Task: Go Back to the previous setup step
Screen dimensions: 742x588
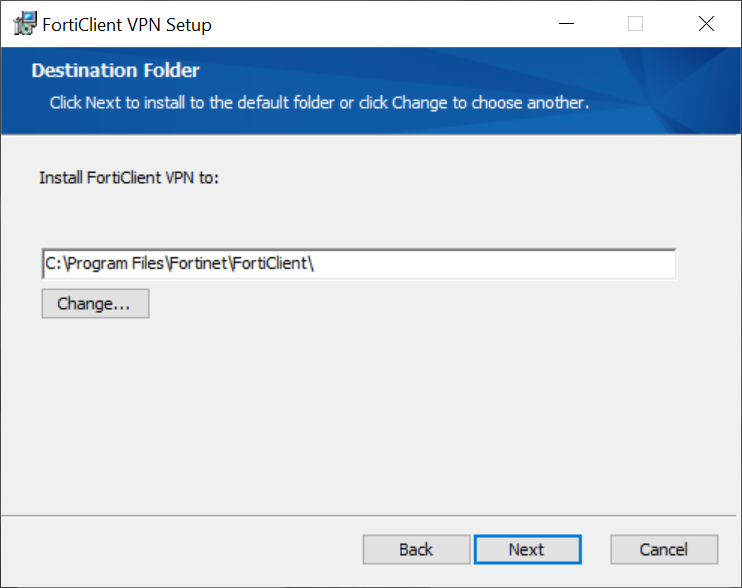Action: click(x=416, y=549)
